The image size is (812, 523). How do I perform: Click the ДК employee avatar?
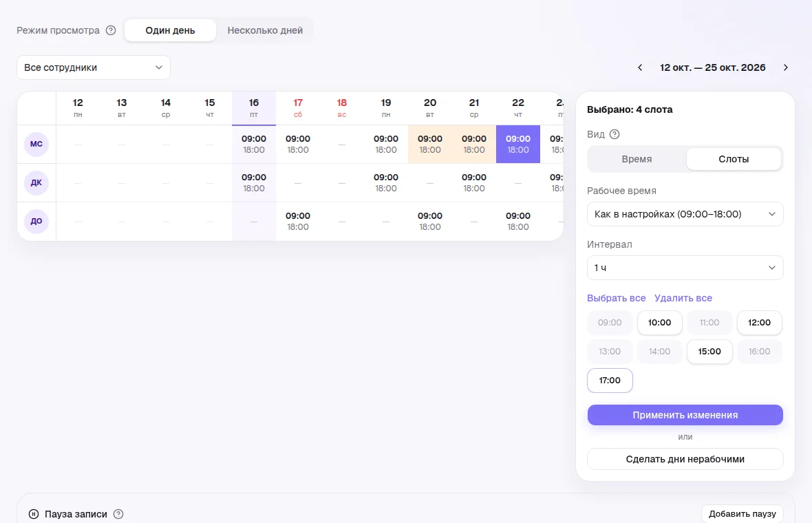(36, 183)
